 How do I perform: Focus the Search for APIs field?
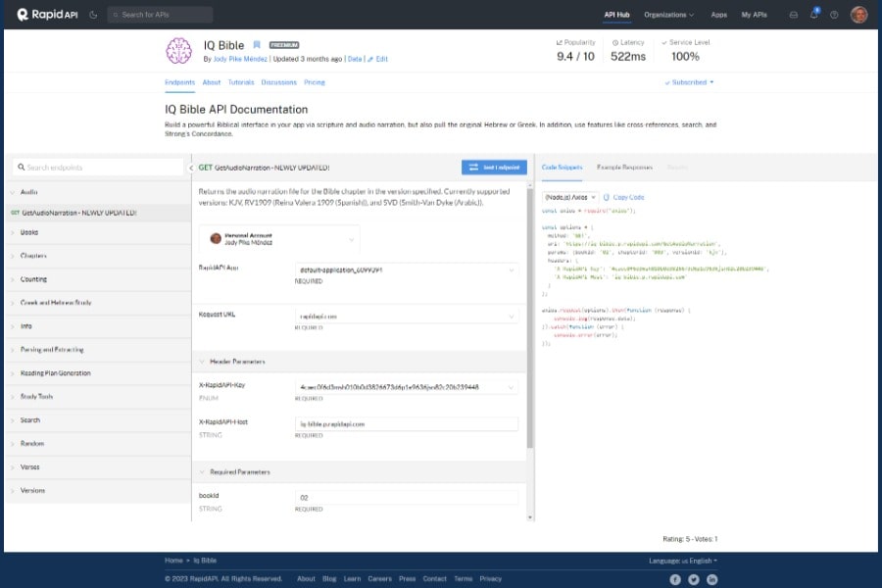(x=161, y=15)
